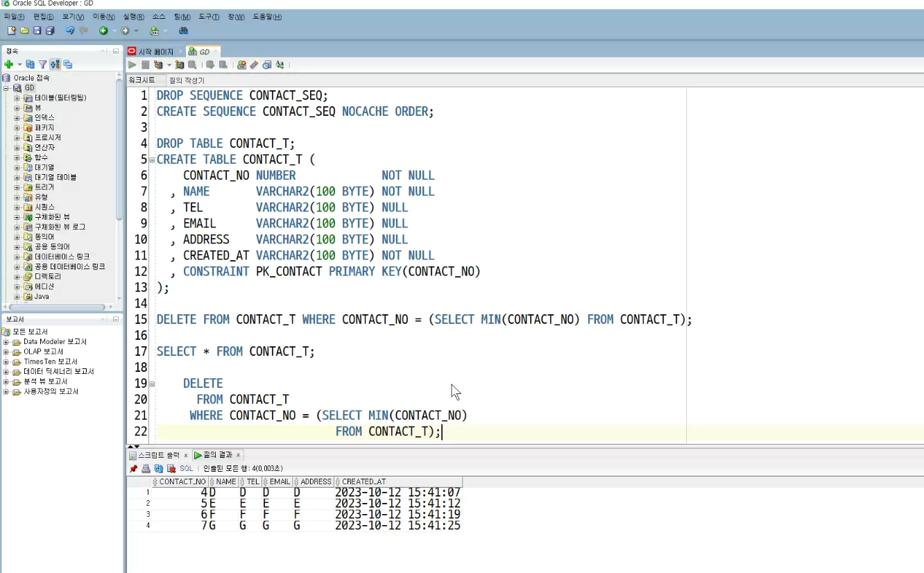The height and width of the screenshot is (573, 924).
Task: Open dropdown arrow next to Forward button
Action: click(x=137, y=31)
